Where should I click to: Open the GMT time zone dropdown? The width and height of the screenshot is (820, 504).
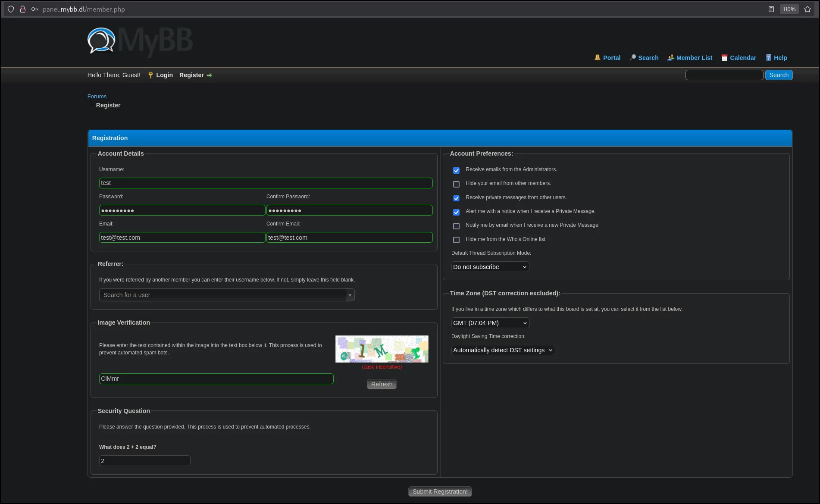pyautogui.click(x=490, y=323)
